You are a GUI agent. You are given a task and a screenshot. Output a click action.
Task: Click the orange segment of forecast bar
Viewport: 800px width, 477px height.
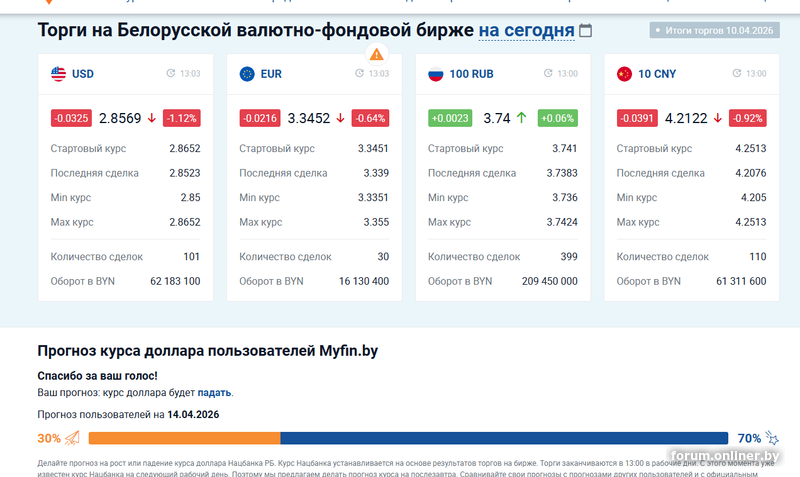tap(184, 438)
